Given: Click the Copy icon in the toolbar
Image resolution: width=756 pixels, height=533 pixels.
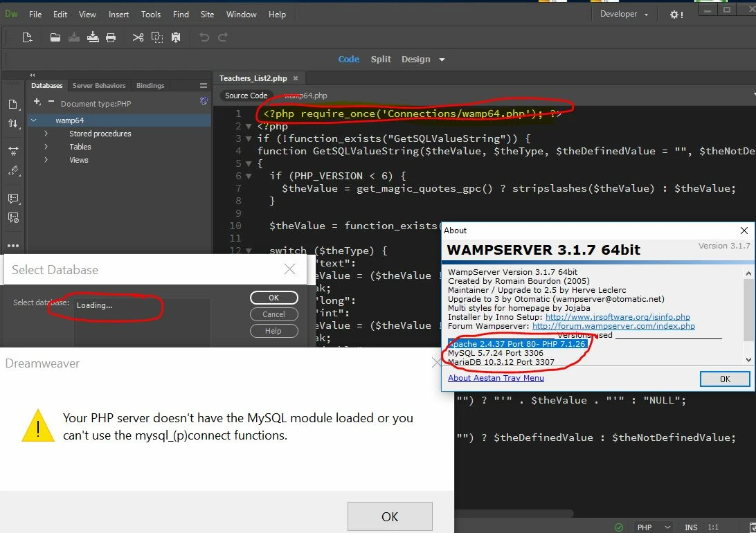Looking at the screenshot, I should (x=156, y=37).
